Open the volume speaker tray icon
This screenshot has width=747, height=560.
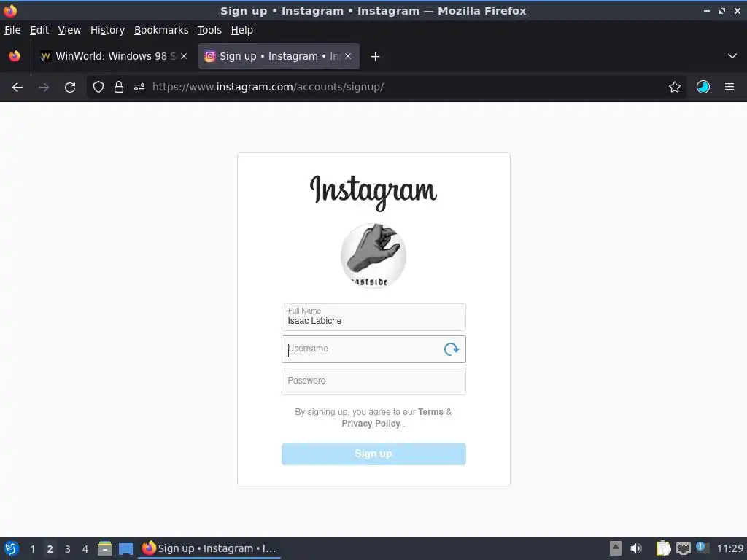coord(636,548)
